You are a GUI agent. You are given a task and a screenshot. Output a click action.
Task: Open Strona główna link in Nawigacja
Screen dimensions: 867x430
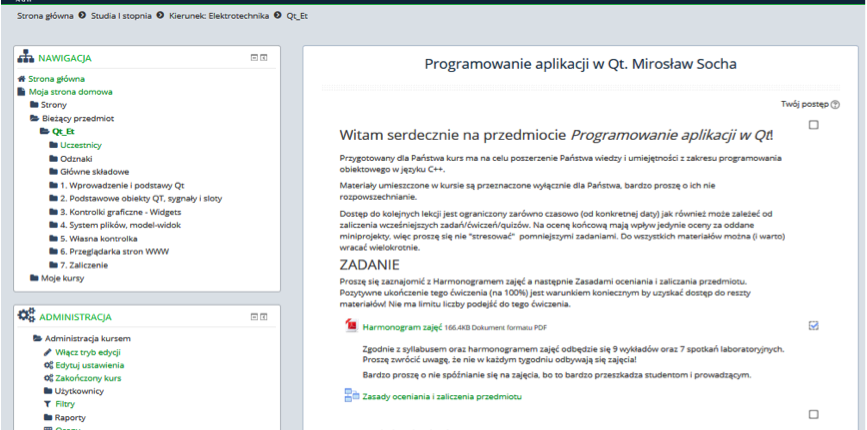[56, 79]
